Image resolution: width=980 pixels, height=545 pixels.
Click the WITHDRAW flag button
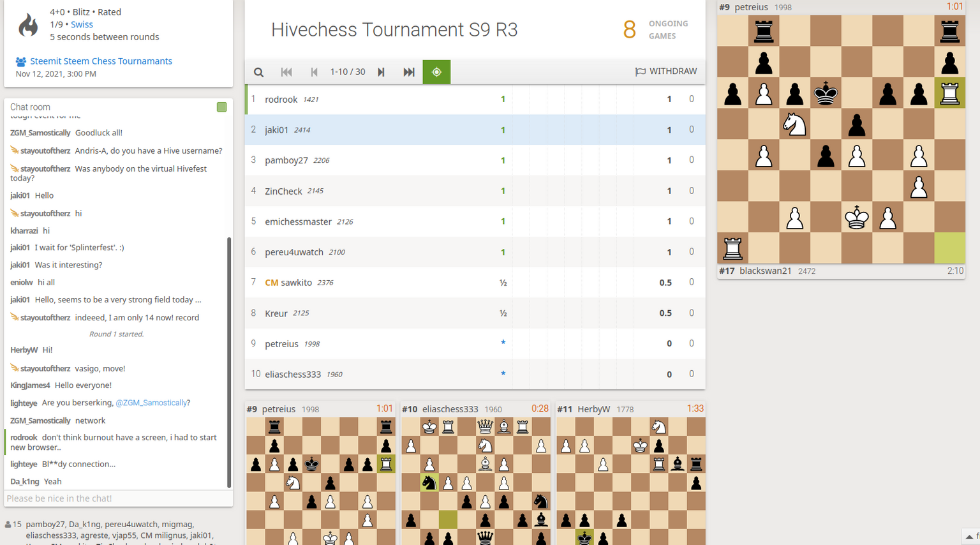click(666, 71)
